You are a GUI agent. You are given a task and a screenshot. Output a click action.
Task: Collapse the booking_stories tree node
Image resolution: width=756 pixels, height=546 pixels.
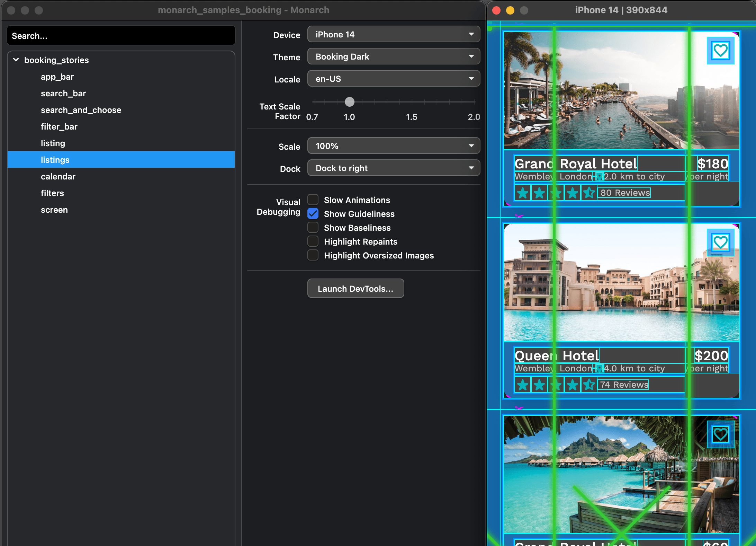point(16,60)
